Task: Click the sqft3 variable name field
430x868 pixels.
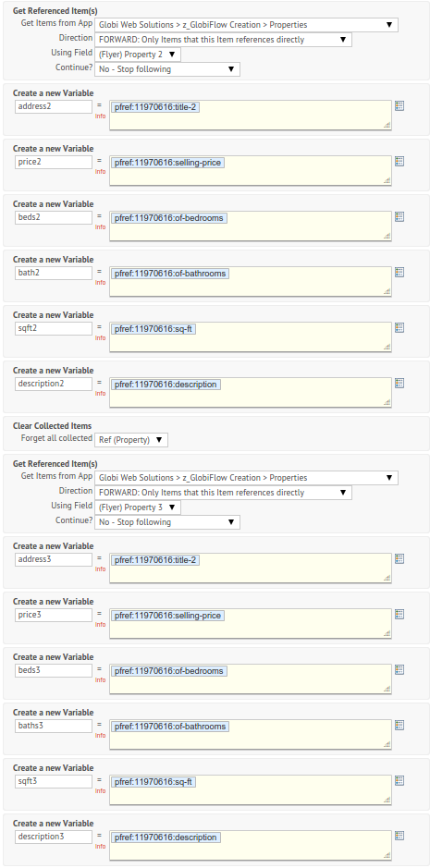Action: [x=54, y=781]
